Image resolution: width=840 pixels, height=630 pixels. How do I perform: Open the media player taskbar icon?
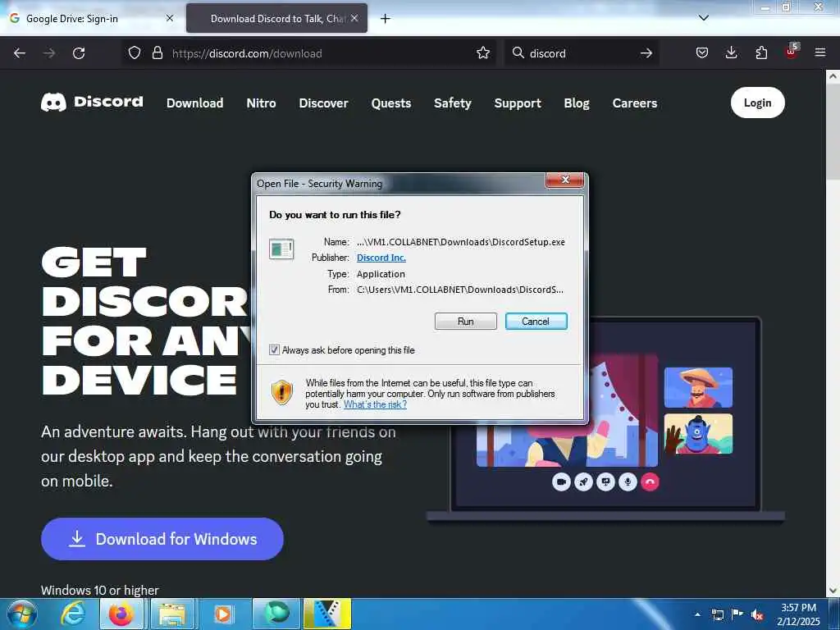coord(223,614)
